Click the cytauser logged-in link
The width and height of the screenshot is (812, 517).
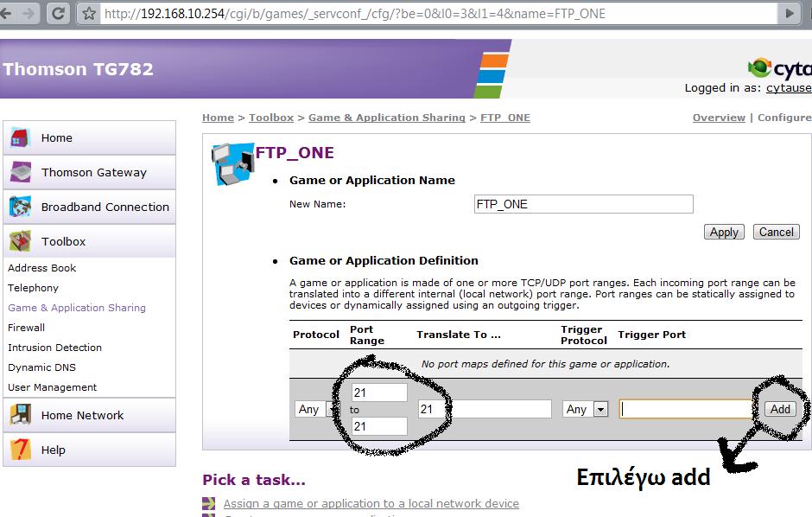point(789,87)
